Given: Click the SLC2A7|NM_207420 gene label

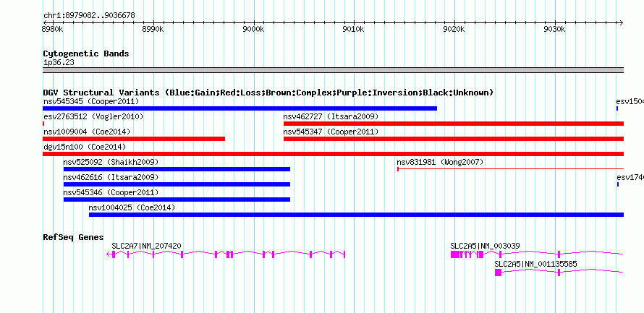Looking at the screenshot, I should 147,246.
